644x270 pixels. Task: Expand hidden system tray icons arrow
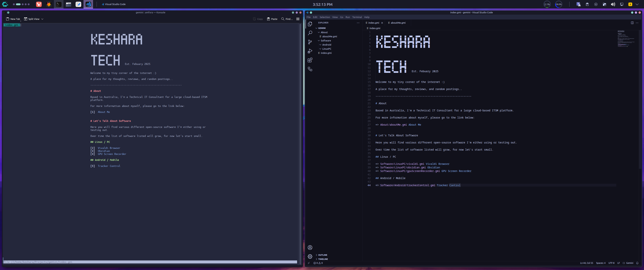click(637, 4)
